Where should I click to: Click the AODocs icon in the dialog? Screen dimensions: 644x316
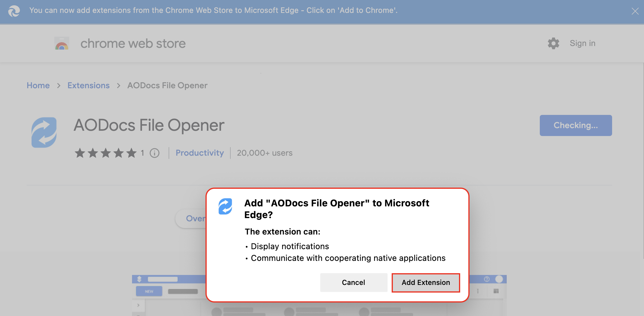pos(225,206)
